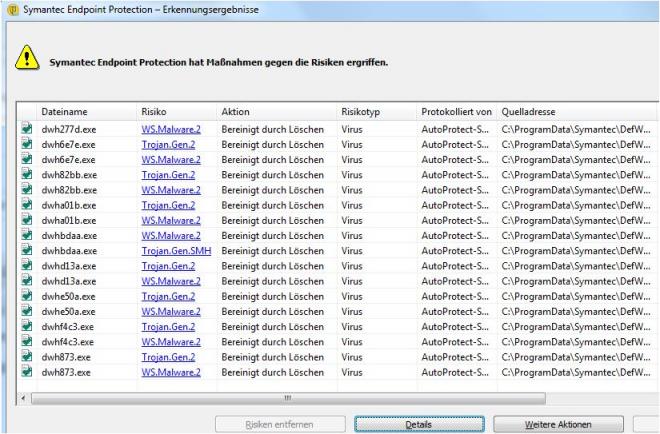Pick file icon of dwha01b.exe Trojan.Gen.2 row
This screenshot has height=434, width=660.
[x=27, y=204]
